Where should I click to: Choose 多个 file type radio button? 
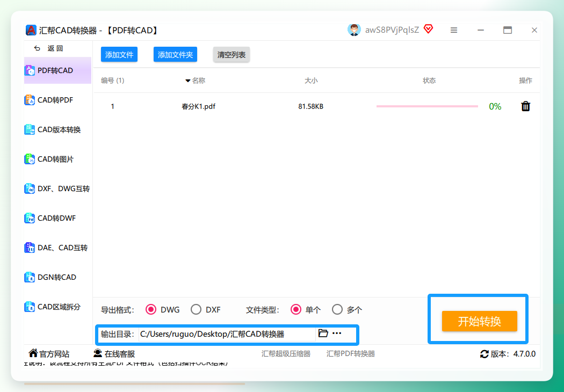tap(337, 310)
